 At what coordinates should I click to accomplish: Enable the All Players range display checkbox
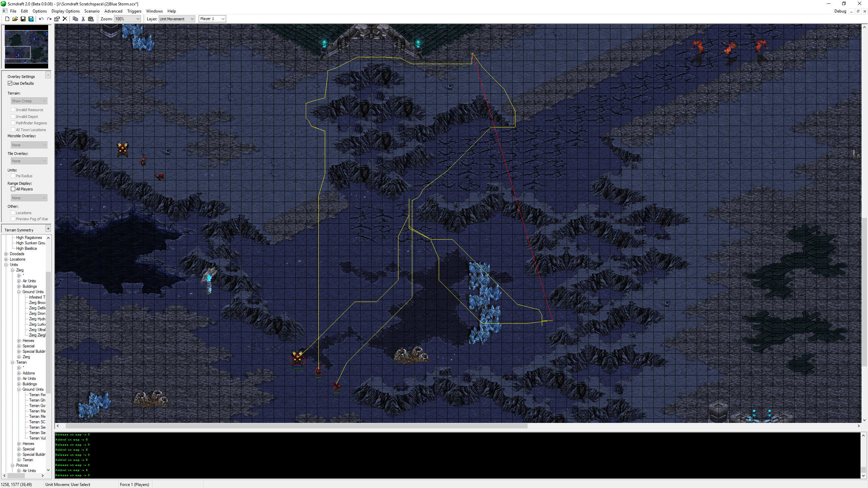coord(13,189)
